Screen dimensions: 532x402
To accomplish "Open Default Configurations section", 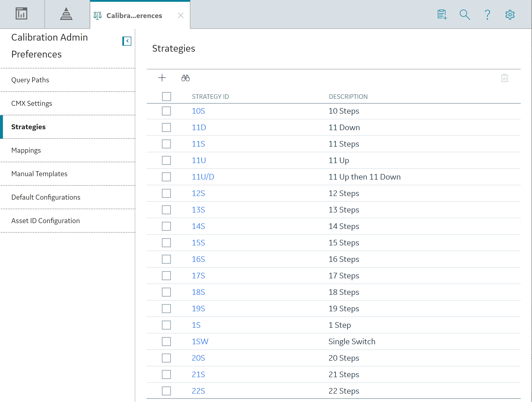I will [68, 197].
